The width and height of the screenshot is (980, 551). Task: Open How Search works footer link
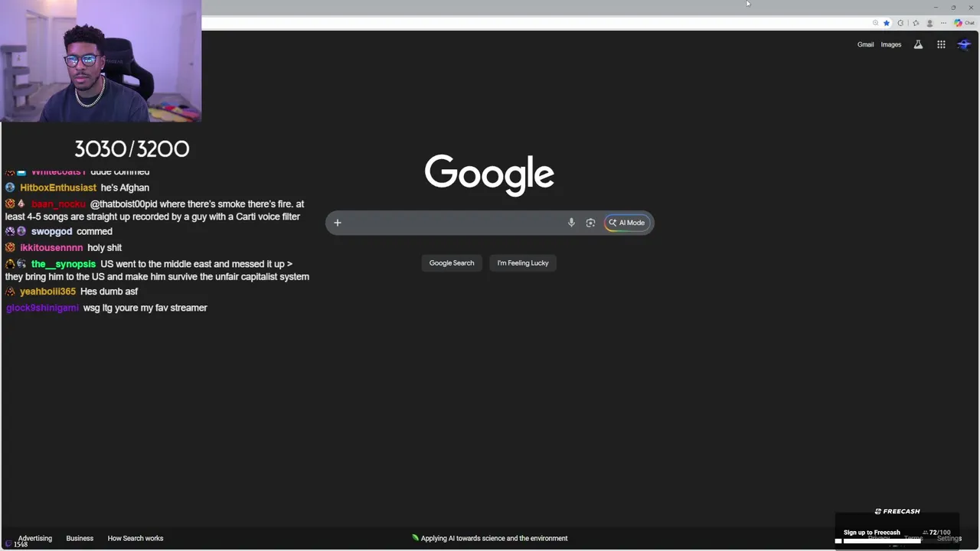click(x=136, y=538)
